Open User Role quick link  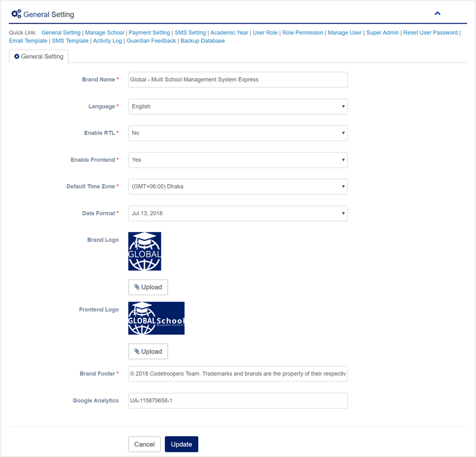265,32
